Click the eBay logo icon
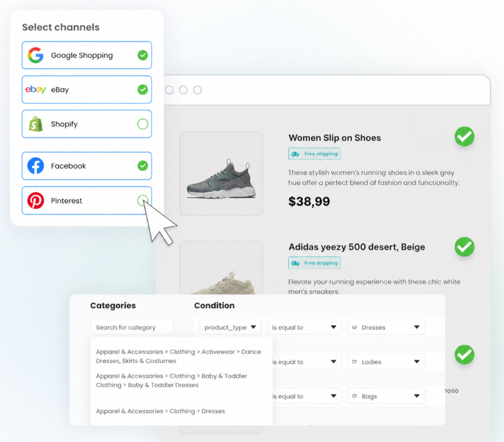Image resolution: width=504 pixels, height=442 pixels. pos(35,90)
